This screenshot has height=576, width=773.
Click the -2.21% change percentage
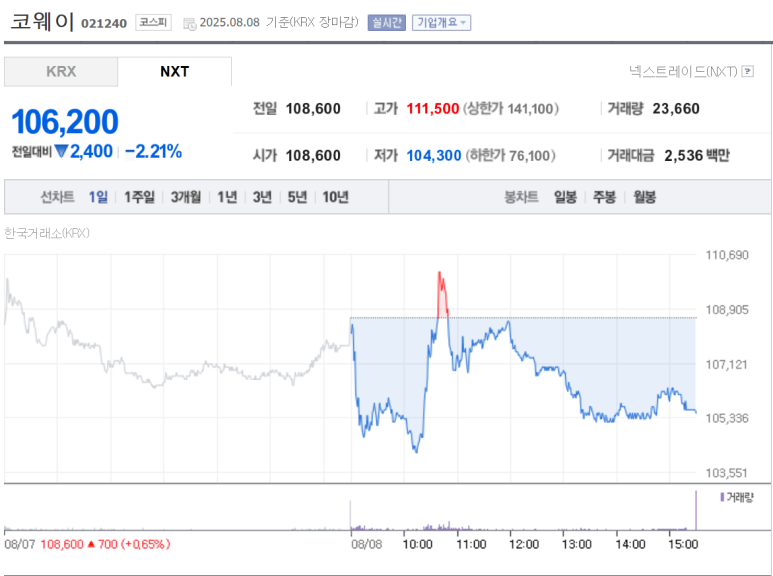click(x=153, y=151)
